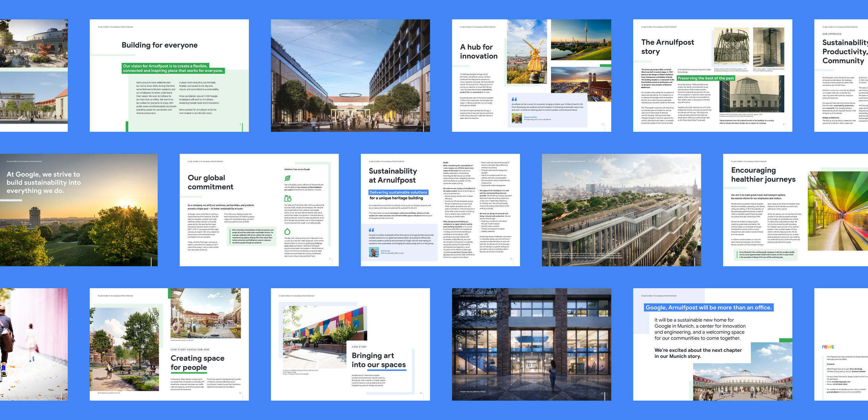Click the green leaf icon

pyautogui.click(x=287, y=178)
